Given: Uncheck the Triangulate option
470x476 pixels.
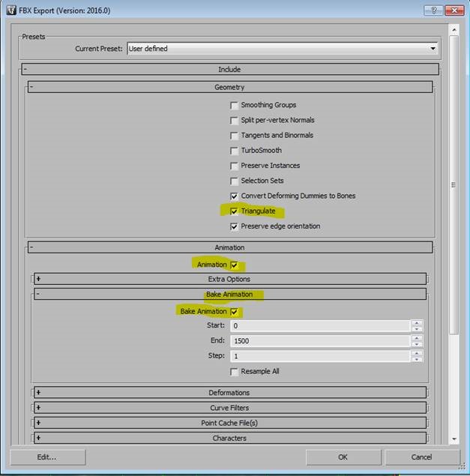Looking at the screenshot, I should (234, 211).
